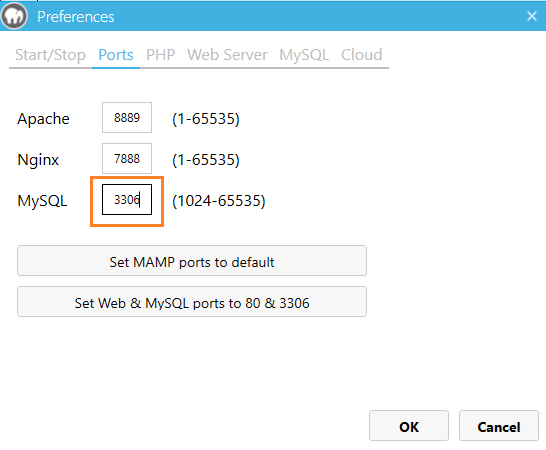Open the MySQL preferences tab

(x=304, y=55)
